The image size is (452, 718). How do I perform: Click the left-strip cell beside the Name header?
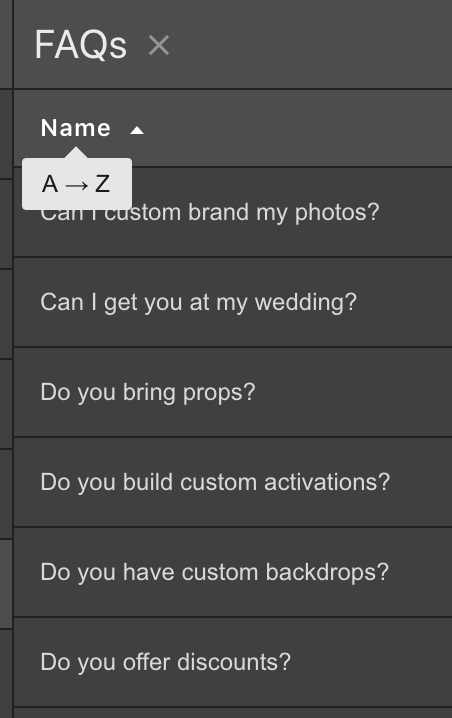click(6, 134)
